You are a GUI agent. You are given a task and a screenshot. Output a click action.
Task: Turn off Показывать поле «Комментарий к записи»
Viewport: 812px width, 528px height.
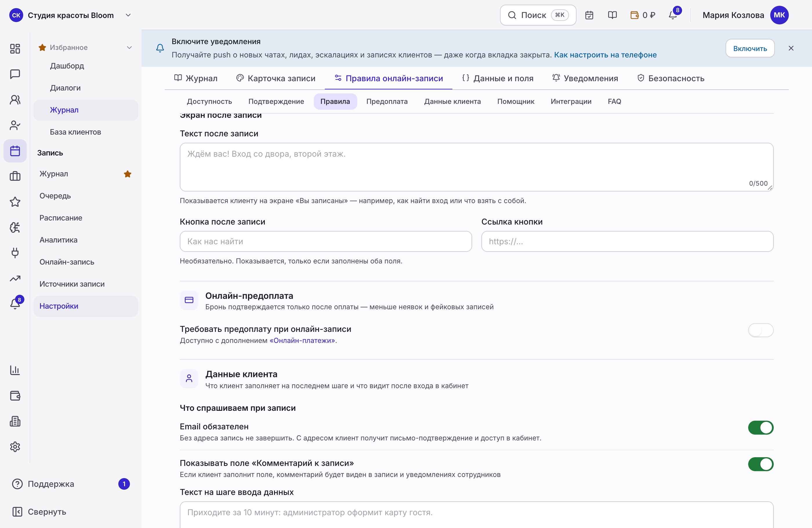coord(760,464)
